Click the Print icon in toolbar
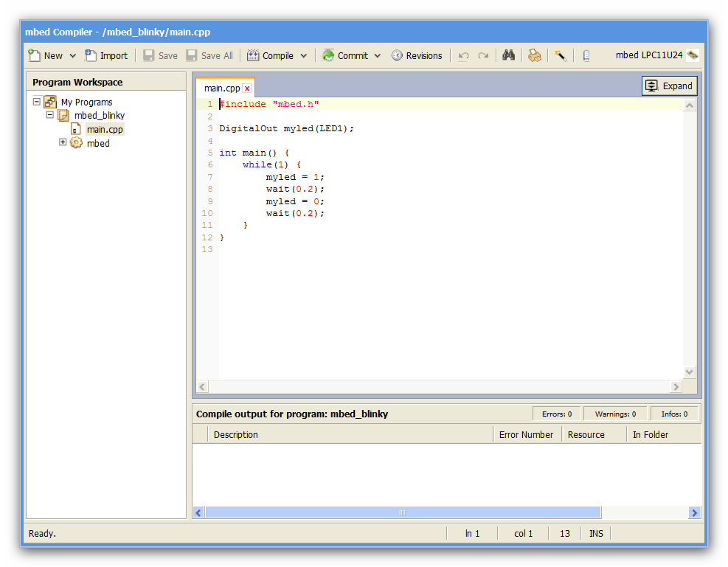The height and width of the screenshot is (567, 728). click(535, 55)
